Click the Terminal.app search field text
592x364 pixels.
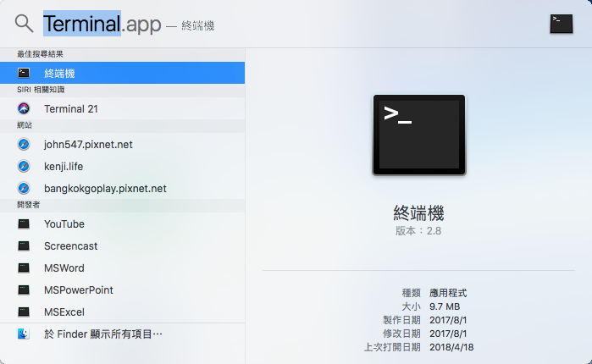pos(102,24)
